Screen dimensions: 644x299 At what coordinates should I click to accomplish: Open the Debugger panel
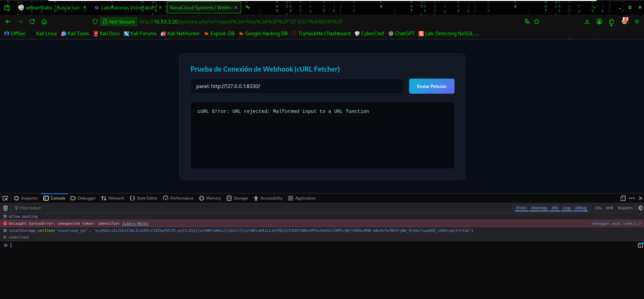(x=83, y=198)
